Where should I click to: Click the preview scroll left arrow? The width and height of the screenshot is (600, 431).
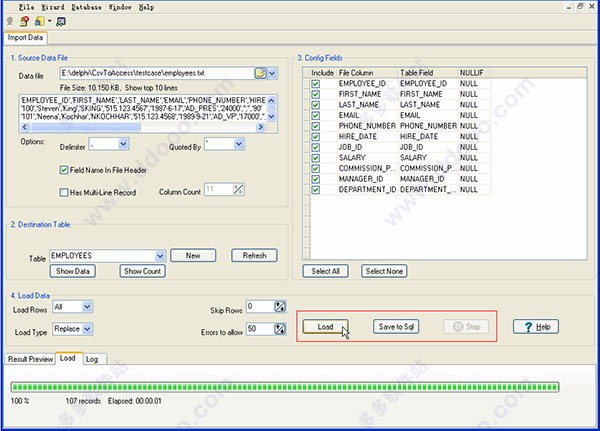[x=25, y=127]
